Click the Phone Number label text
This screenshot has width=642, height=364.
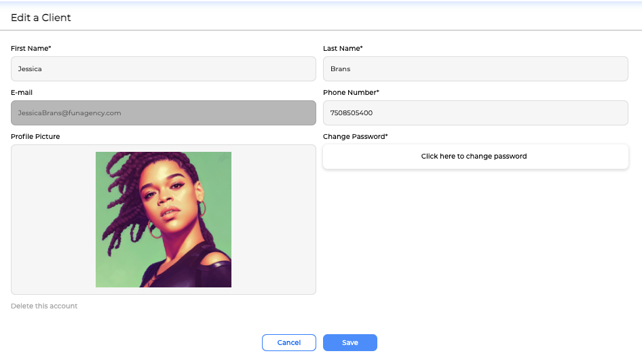pyautogui.click(x=351, y=93)
